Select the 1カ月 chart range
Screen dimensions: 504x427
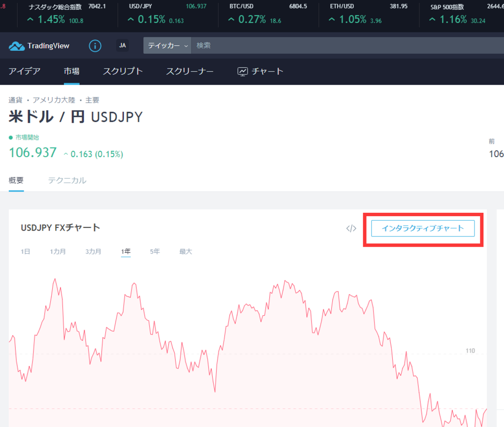click(x=58, y=252)
